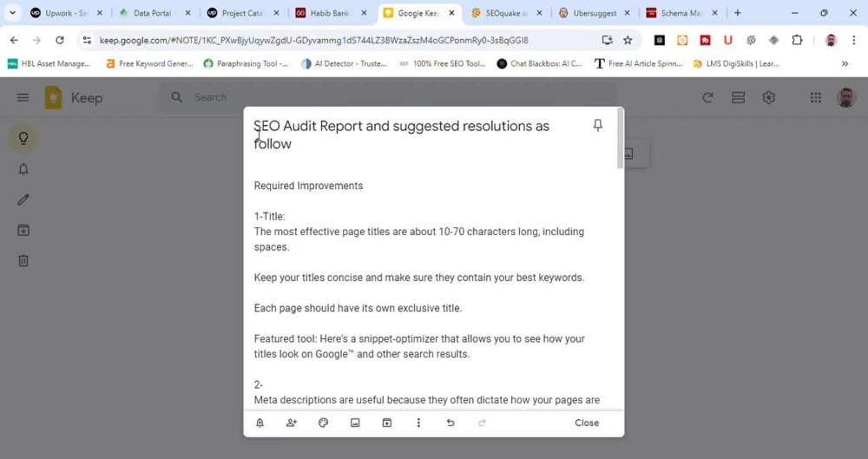Click the Remind me bell icon in note toolbar

point(260,423)
